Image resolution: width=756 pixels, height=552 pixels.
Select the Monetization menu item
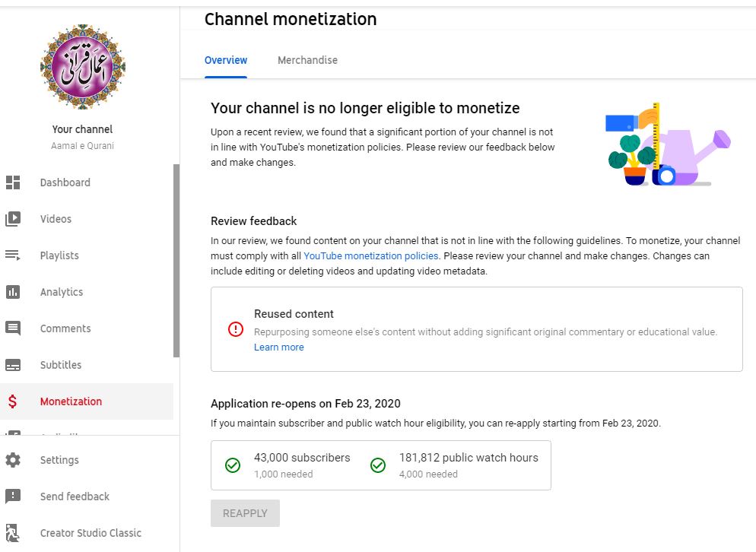(x=87, y=401)
